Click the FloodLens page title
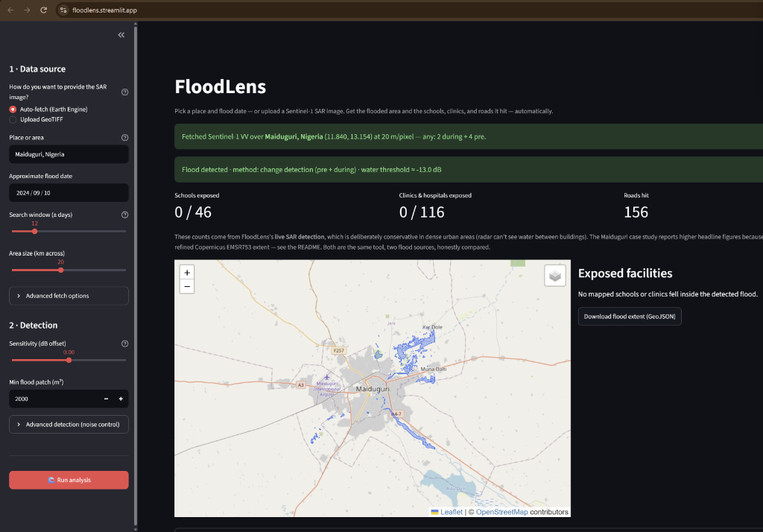 [x=221, y=86]
